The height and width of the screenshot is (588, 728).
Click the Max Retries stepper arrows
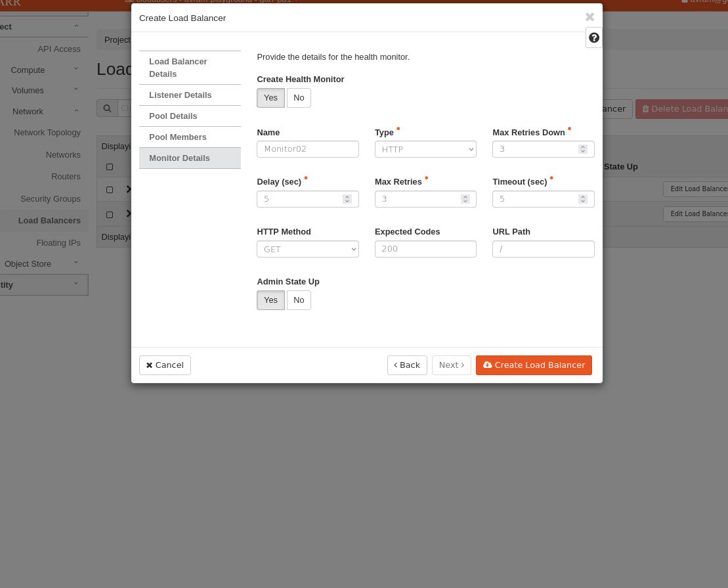tap(465, 199)
